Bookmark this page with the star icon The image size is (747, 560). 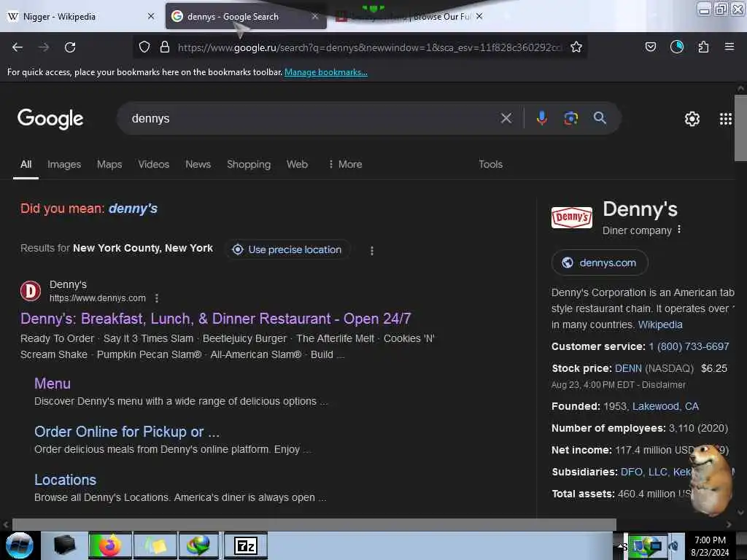click(576, 47)
